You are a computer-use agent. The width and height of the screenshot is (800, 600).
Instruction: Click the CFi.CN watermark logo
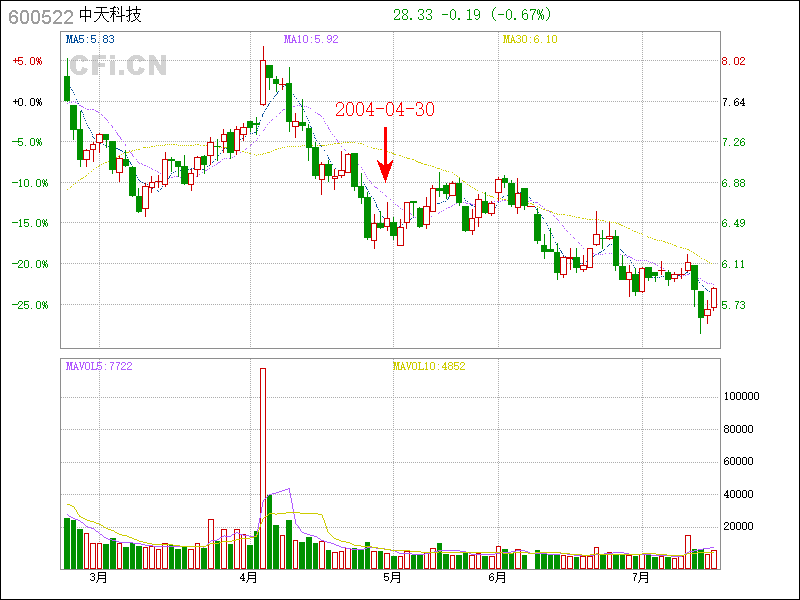(x=117, y=66)
